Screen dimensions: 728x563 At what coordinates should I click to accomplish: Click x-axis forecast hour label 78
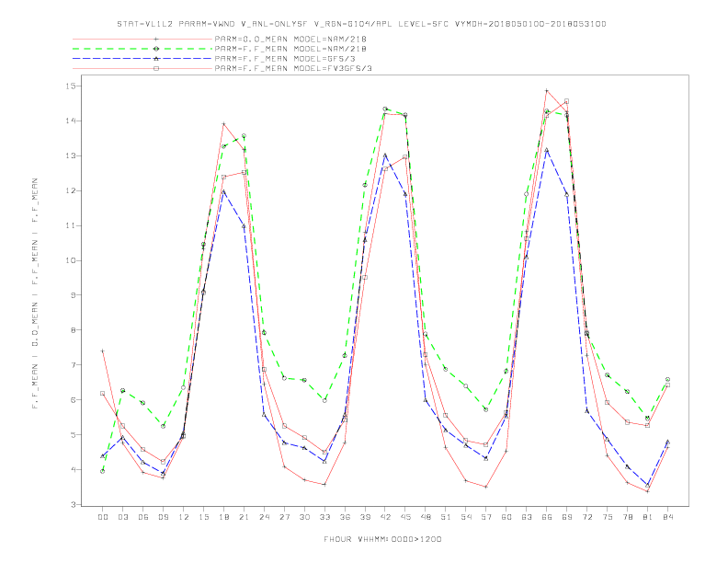pos(627,517)
